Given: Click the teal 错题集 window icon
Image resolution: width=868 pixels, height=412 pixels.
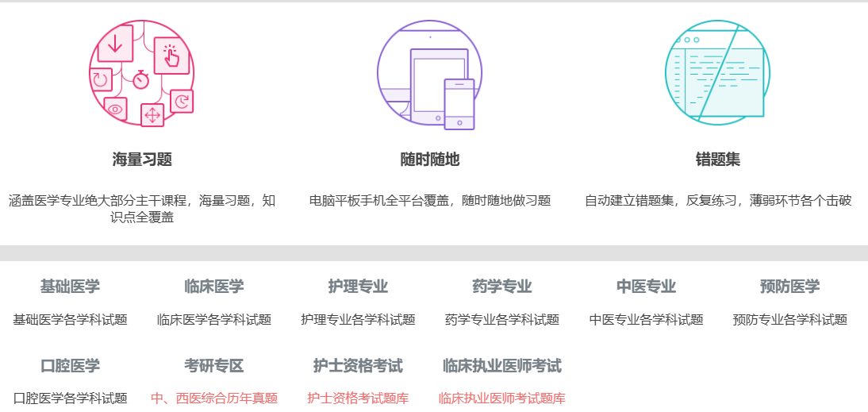Looking at the screenshot, I should point(717,72).
